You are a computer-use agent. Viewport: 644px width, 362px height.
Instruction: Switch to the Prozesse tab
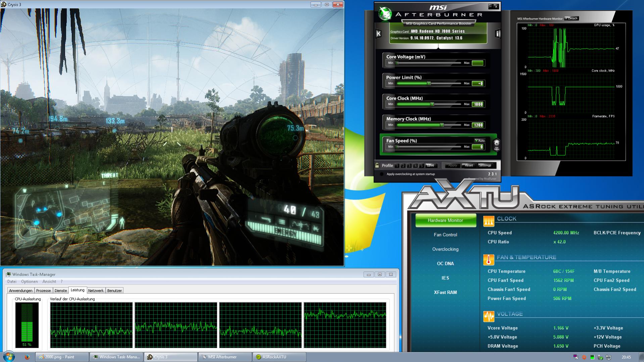pos(44,291)
